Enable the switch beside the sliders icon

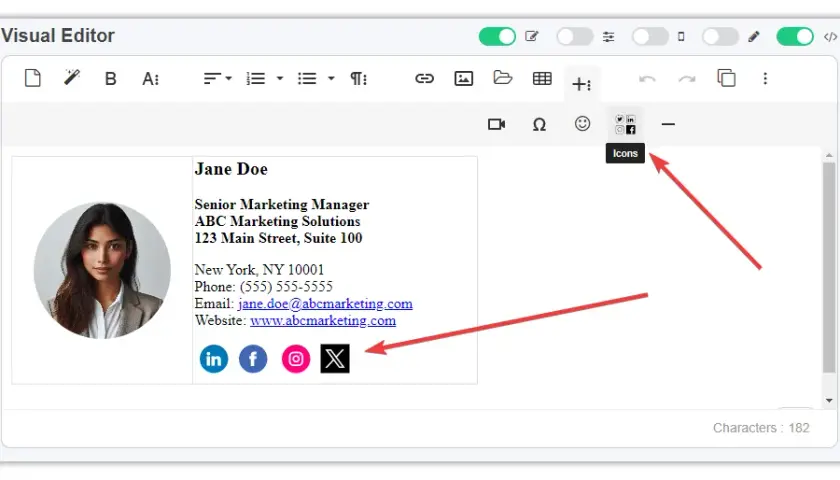click(575, 36)
